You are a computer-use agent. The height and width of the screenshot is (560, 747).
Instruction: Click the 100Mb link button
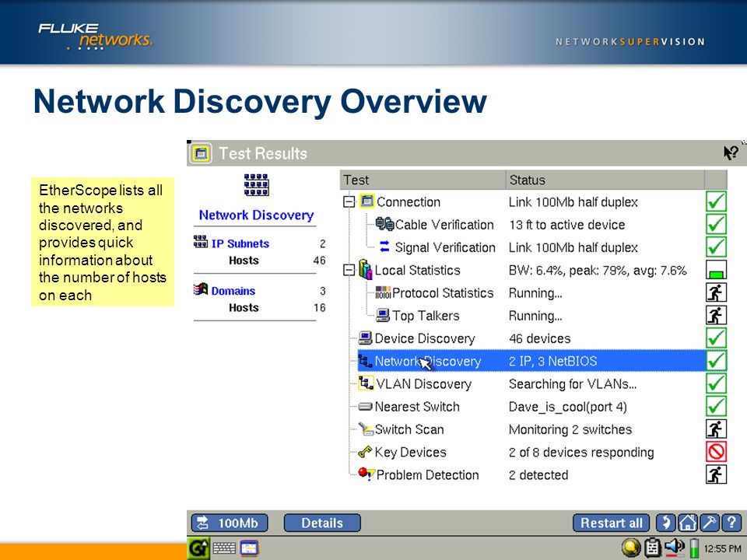pos(230,523)
